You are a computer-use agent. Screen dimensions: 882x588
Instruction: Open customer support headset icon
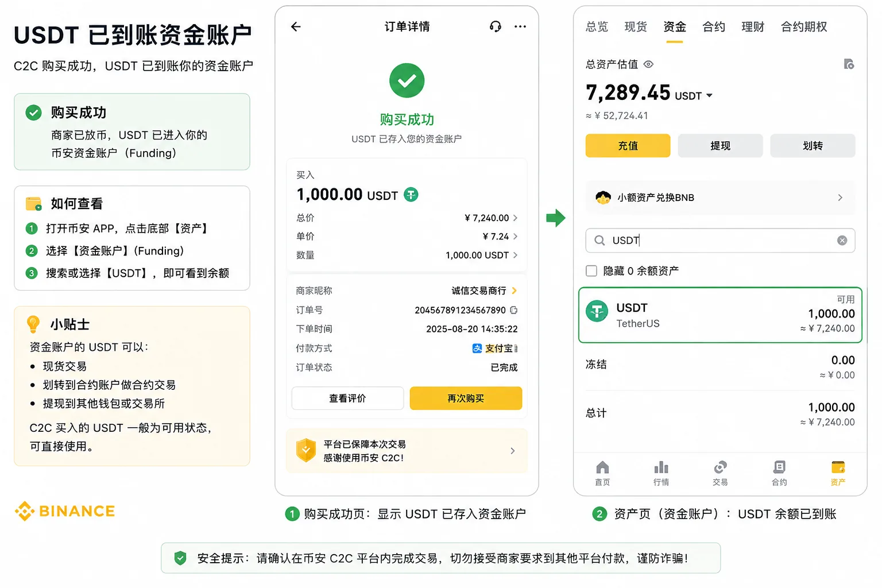tap(495, 26)
